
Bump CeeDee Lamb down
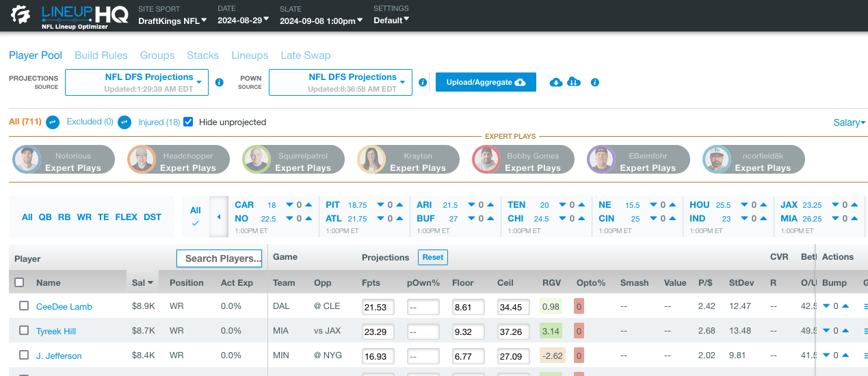coord(826,307)
